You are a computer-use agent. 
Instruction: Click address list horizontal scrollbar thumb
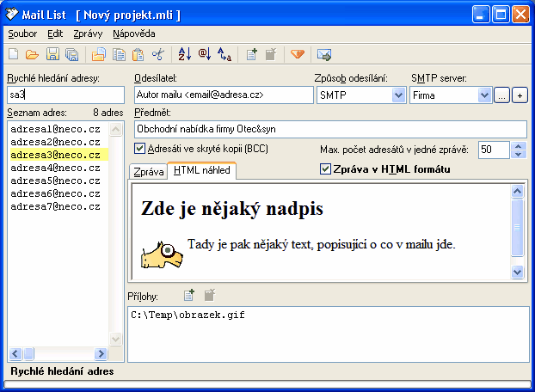click(28, 353)
